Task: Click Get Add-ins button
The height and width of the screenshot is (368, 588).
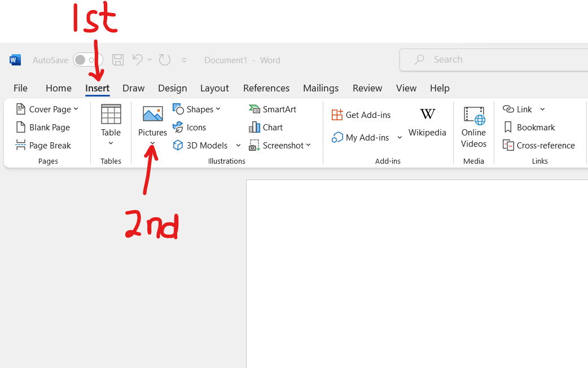Action: tap(361, 115)
